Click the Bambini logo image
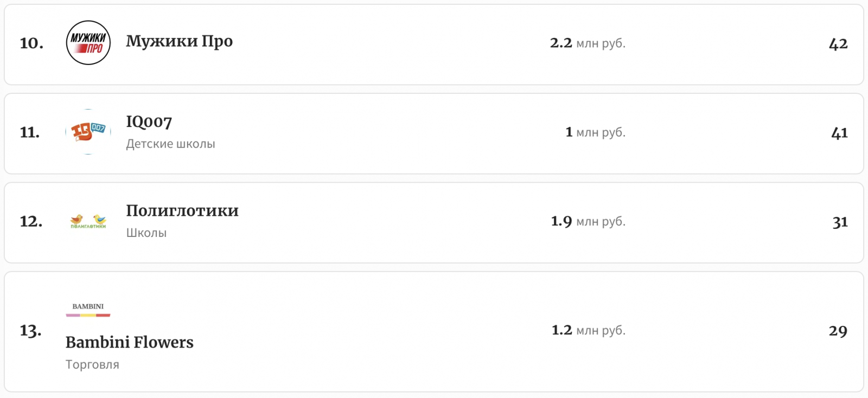The image size is (868, 398). pyautogui.click(x=88, y=309)
